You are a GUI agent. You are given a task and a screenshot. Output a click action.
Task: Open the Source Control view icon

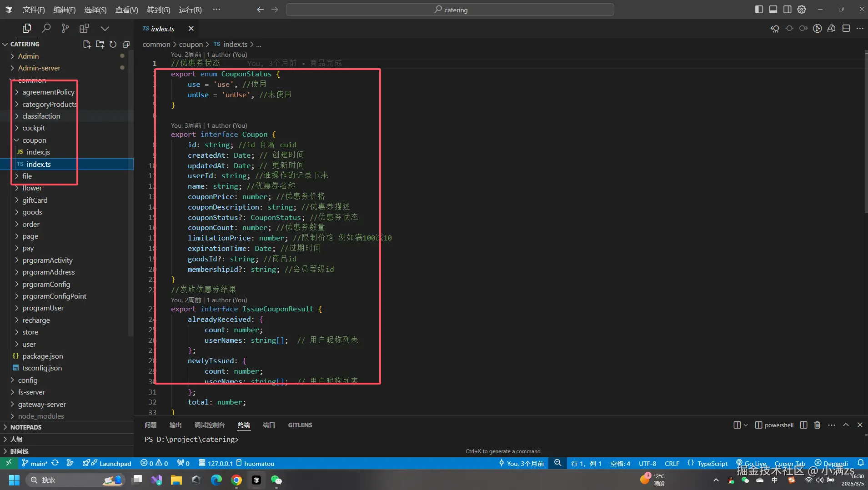point(65,28)
